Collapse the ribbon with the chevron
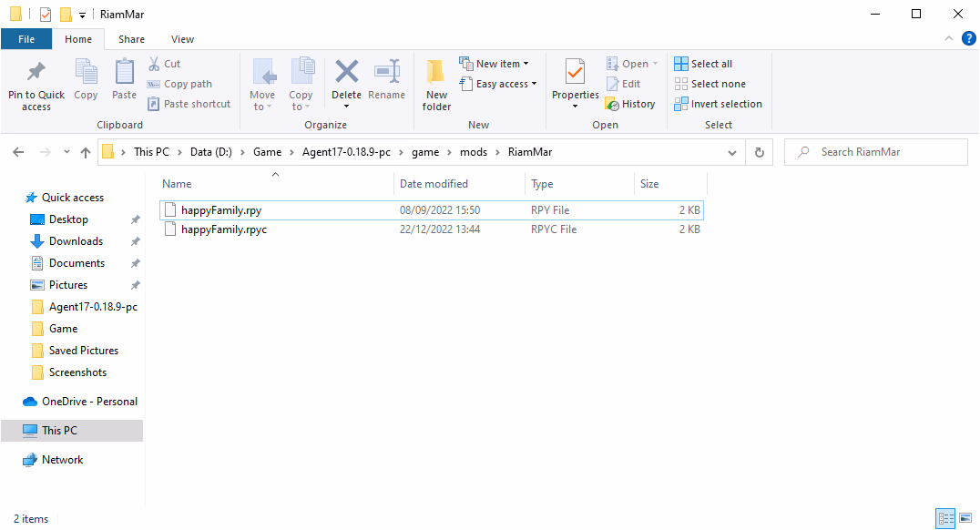 (x=949, y=39)
